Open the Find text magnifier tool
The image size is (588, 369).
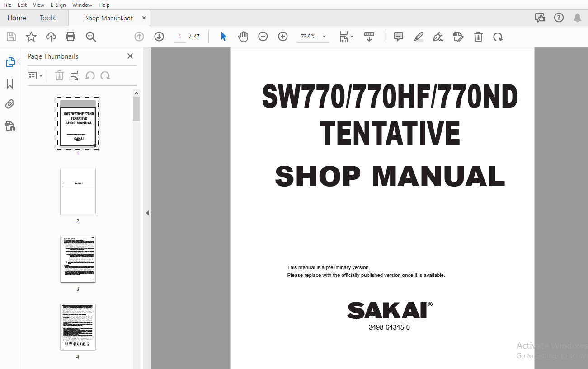pos(91,37)
